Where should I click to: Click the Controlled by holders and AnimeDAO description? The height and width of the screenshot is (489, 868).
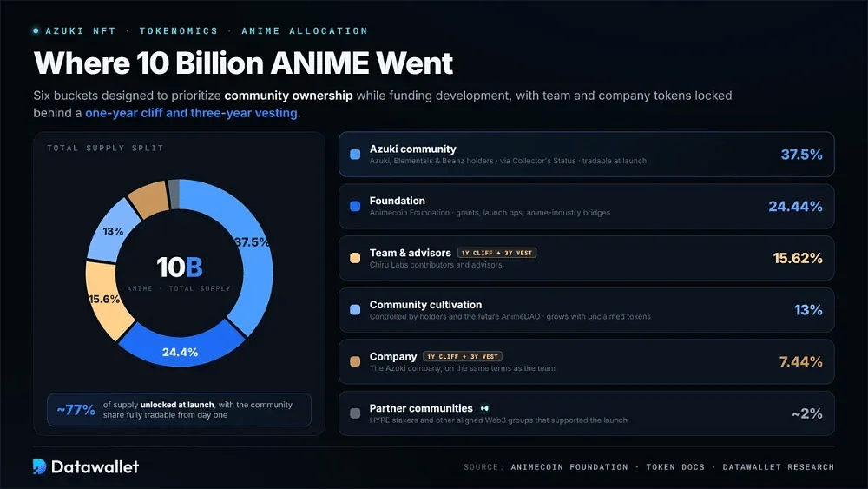(x=510, y=317)
